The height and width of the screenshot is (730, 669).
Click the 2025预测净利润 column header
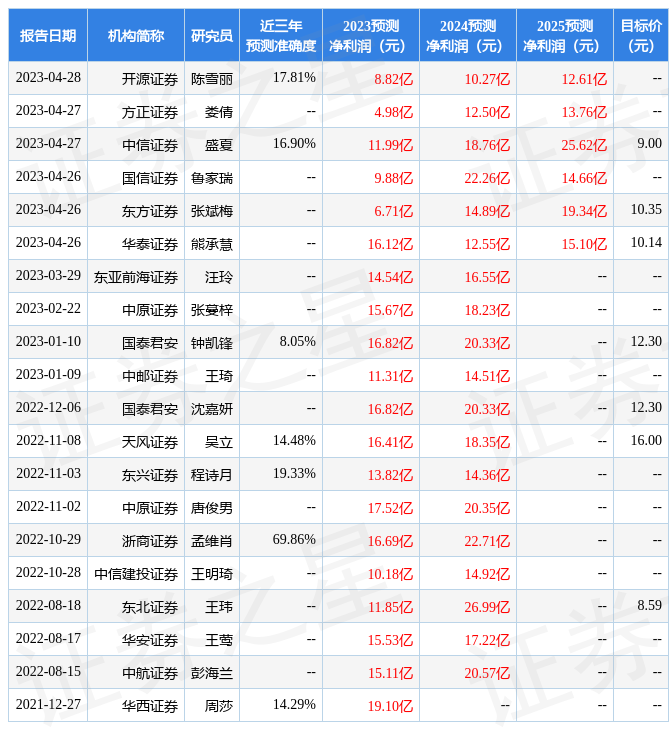pyautogui.click(x=565, y=35)
